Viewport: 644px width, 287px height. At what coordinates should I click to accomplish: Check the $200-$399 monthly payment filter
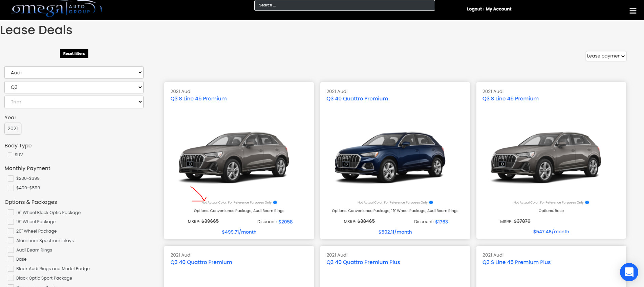tap(11, 178)
